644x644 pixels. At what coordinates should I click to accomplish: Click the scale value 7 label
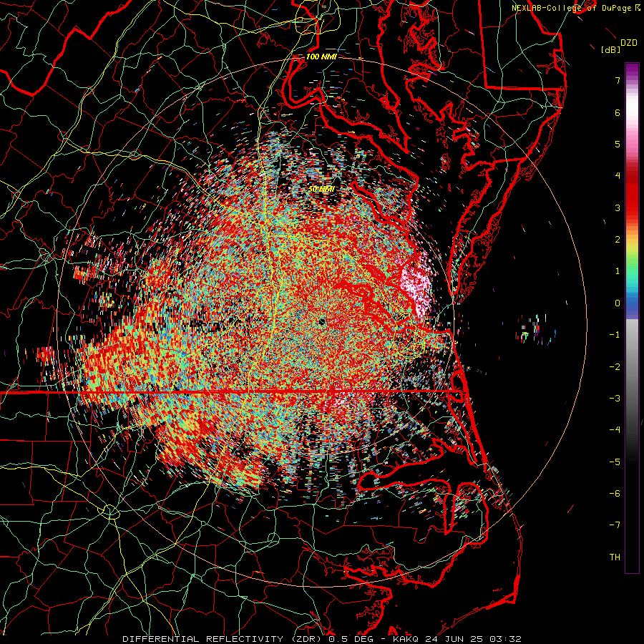pos(618,80)
